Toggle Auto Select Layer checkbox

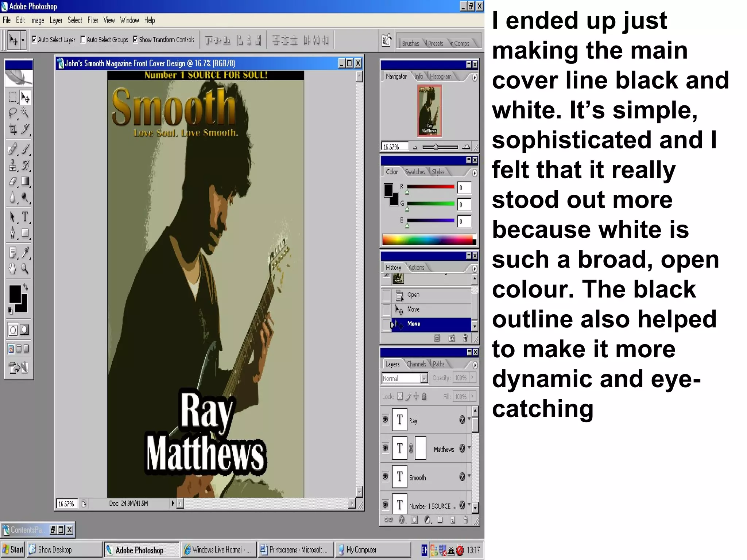click(34, 39)
